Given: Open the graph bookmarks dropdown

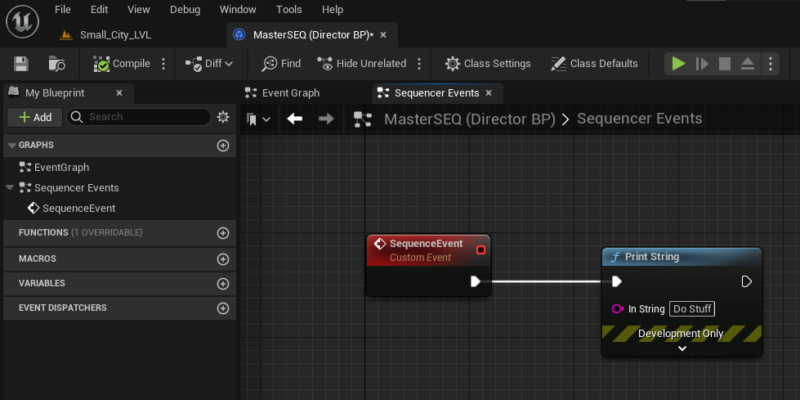Looking at the screenshot, I should [x=258, y=119].
